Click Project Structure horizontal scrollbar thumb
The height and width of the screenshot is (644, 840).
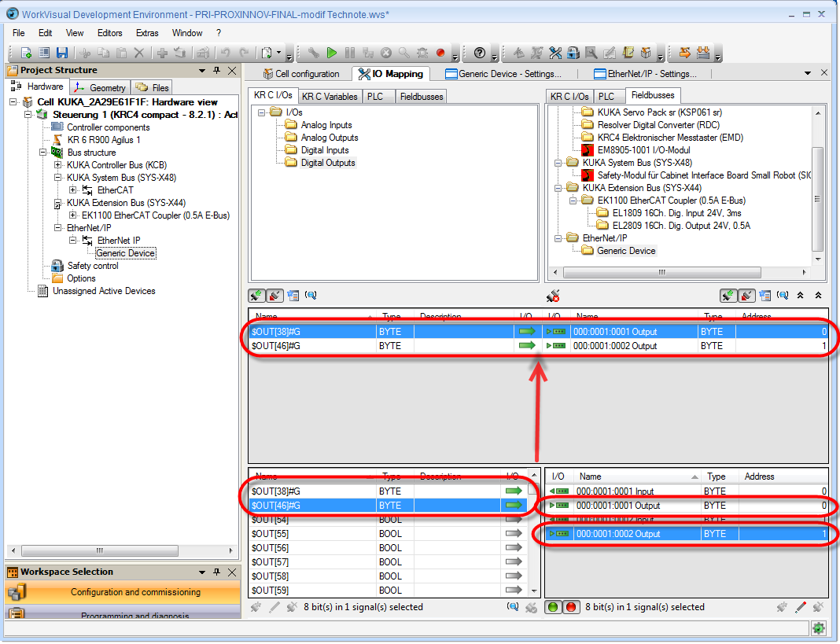coord(100,550)
